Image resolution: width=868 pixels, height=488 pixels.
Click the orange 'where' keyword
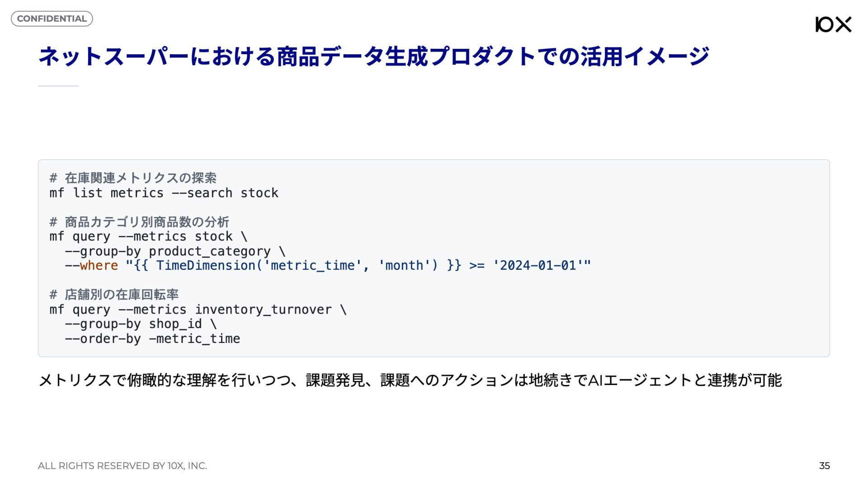pos(99,265)
